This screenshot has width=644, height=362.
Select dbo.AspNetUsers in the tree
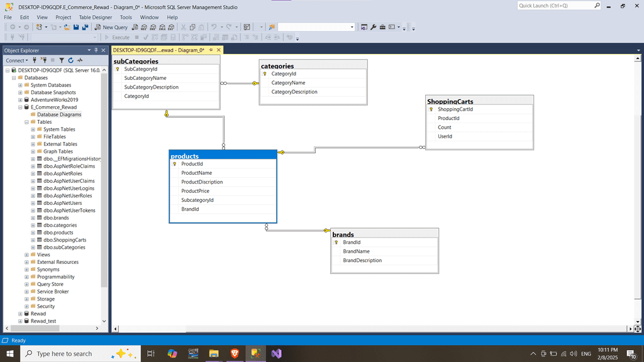[62, 203]
